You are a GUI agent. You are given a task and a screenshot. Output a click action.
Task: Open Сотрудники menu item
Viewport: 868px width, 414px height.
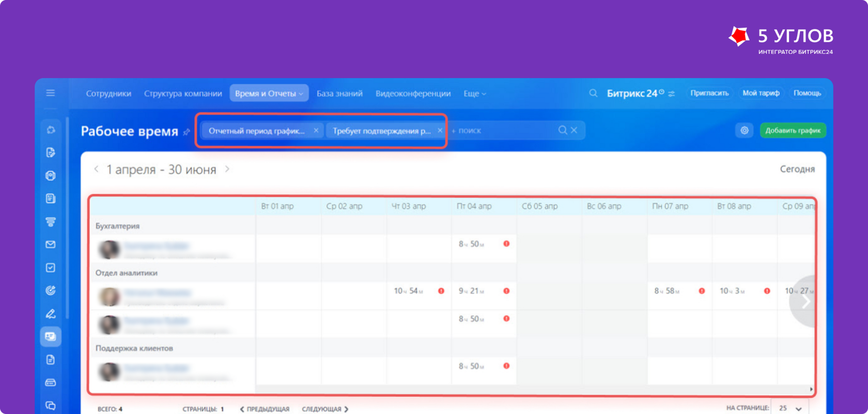click(109, 94)
